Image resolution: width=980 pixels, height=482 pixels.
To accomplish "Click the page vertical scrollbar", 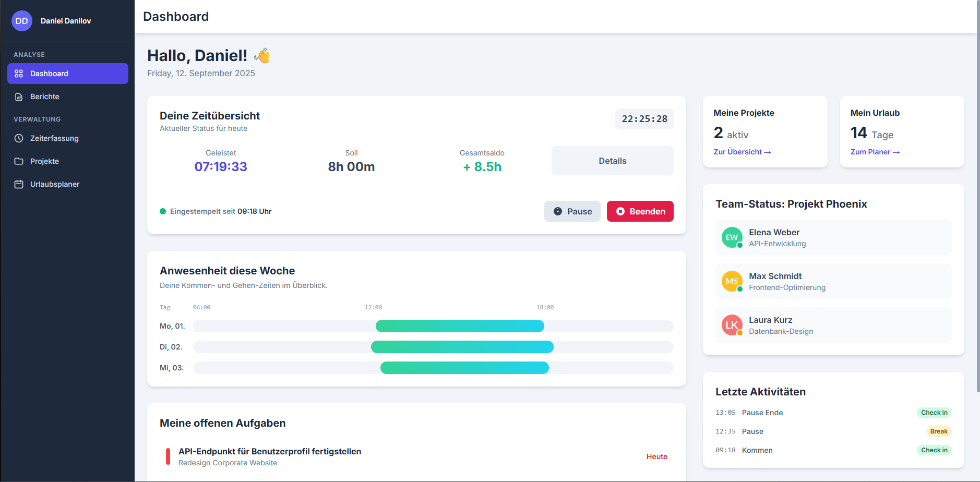I will pyautogui.click(x=977, y=209).
